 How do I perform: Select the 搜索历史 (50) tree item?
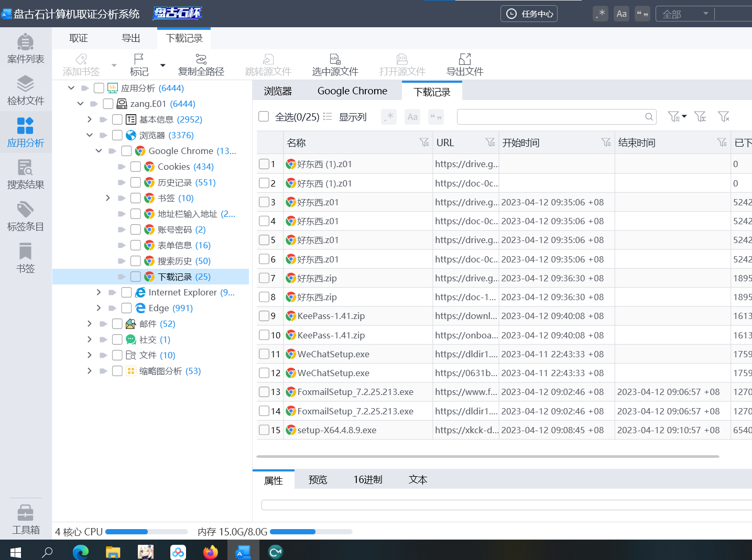pos(184,261)
